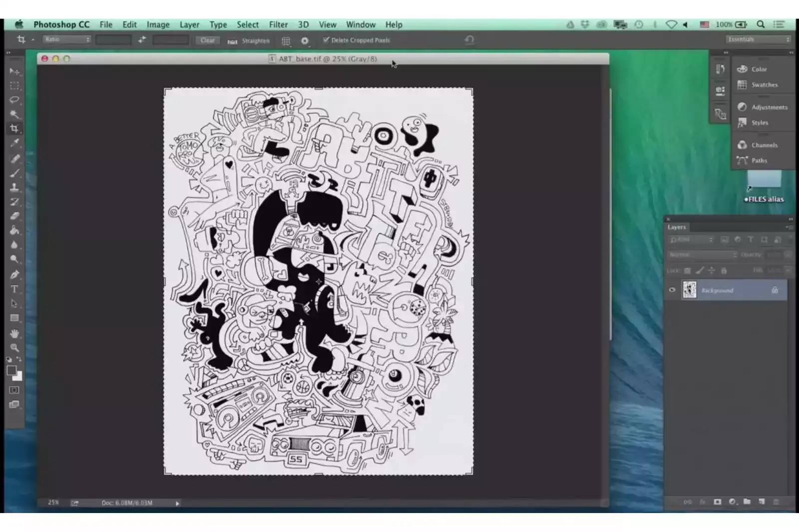
Task: Select the Lasso tool
Action: tap(14, 100)
